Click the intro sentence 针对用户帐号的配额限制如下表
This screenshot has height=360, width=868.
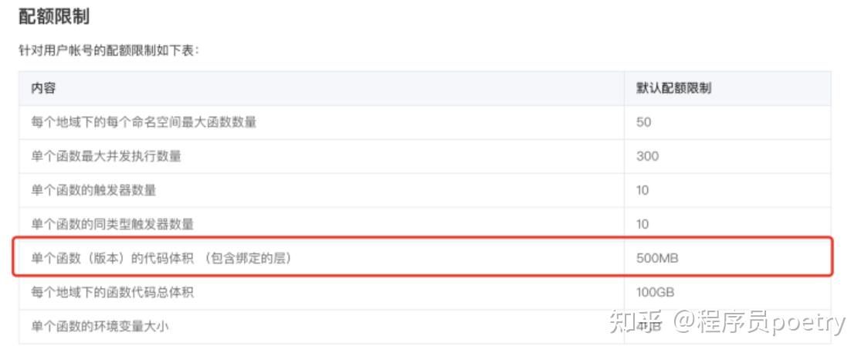(x=109, y=50)
